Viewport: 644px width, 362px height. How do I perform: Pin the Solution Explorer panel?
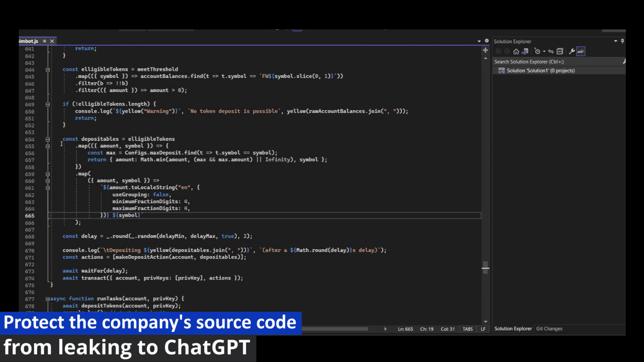coord(622,41)
